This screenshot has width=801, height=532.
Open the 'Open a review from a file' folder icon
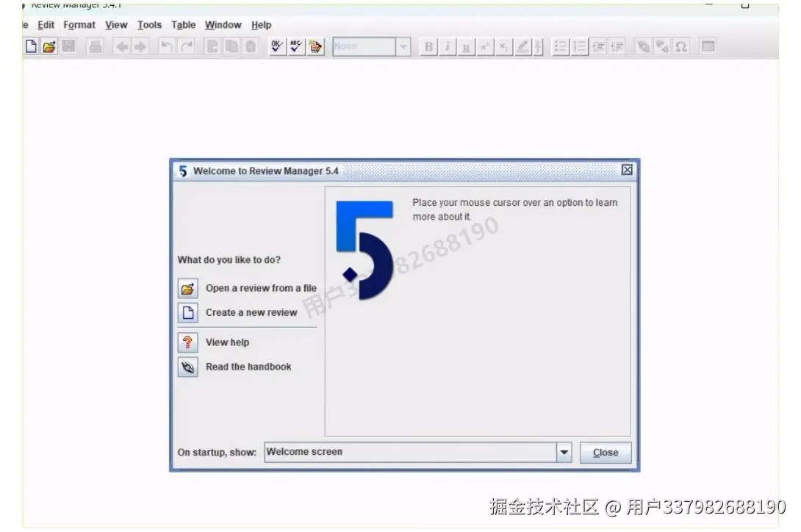[x=187, y=288]
